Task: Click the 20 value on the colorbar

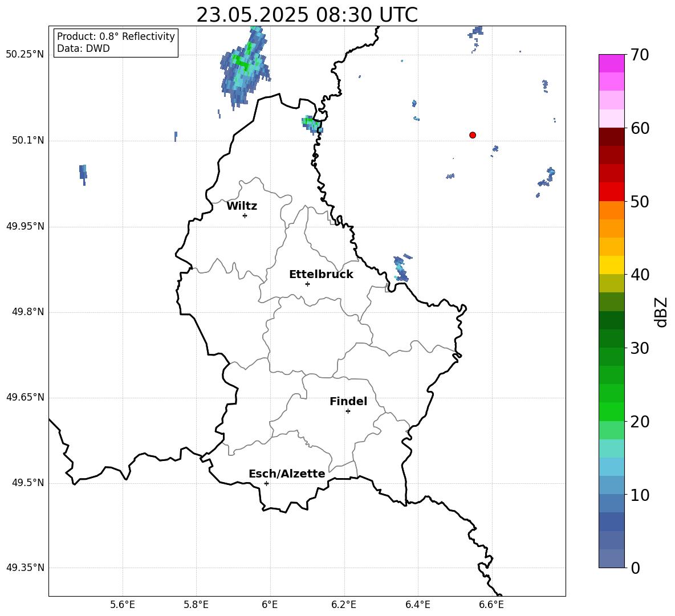Action: click(x=640, y=421)
